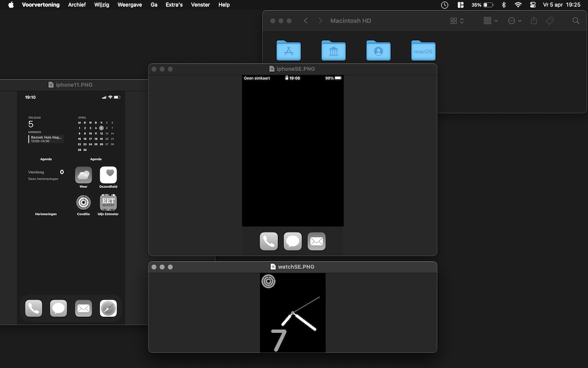Open the Help menu
This screenshot has height=368, width=588.
pos(224,5)
